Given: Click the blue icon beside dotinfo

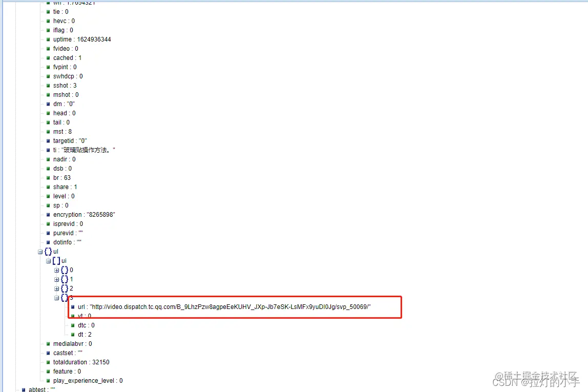Looking at the screenshot, I should click(48, 243).
